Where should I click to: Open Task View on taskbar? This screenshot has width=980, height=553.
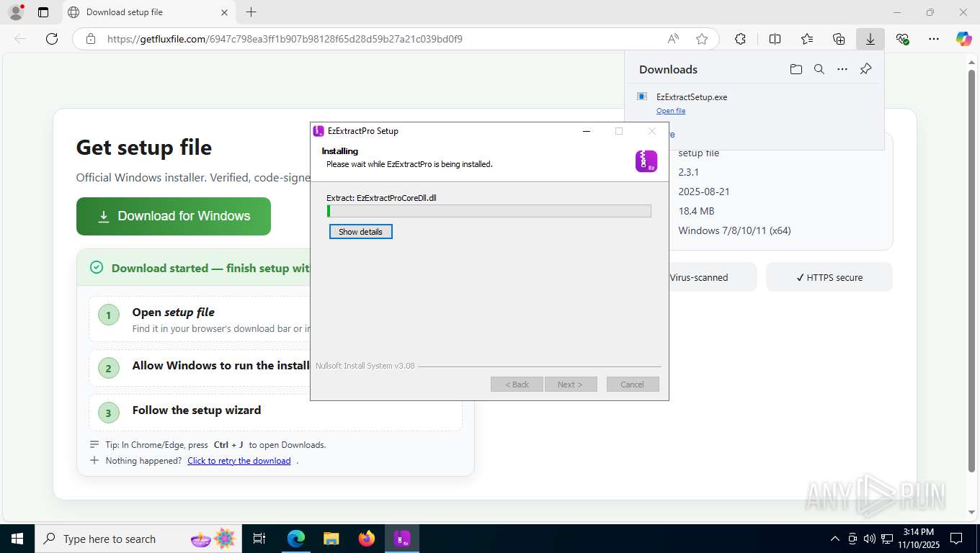pos(259,539)
